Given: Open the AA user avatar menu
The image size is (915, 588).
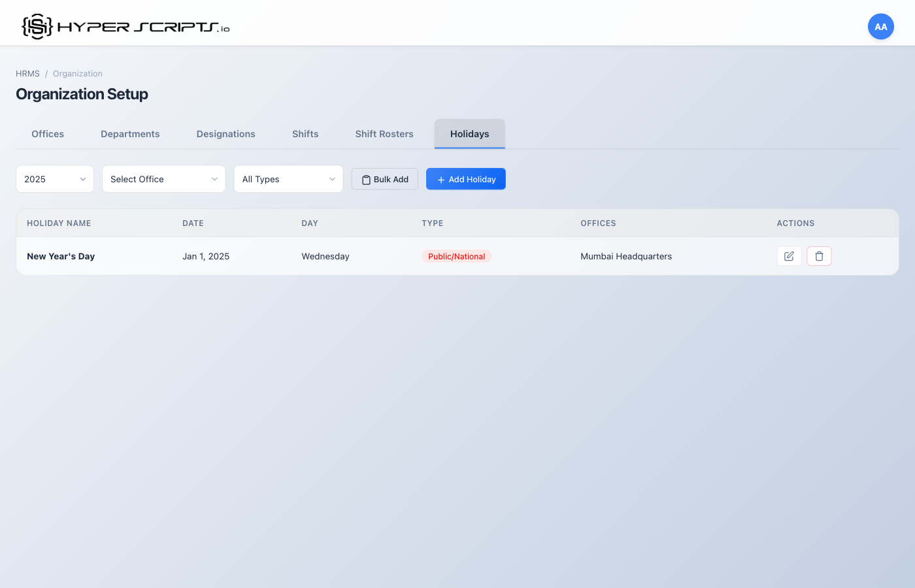Looking at the screenshot, I should pos(880,27).
